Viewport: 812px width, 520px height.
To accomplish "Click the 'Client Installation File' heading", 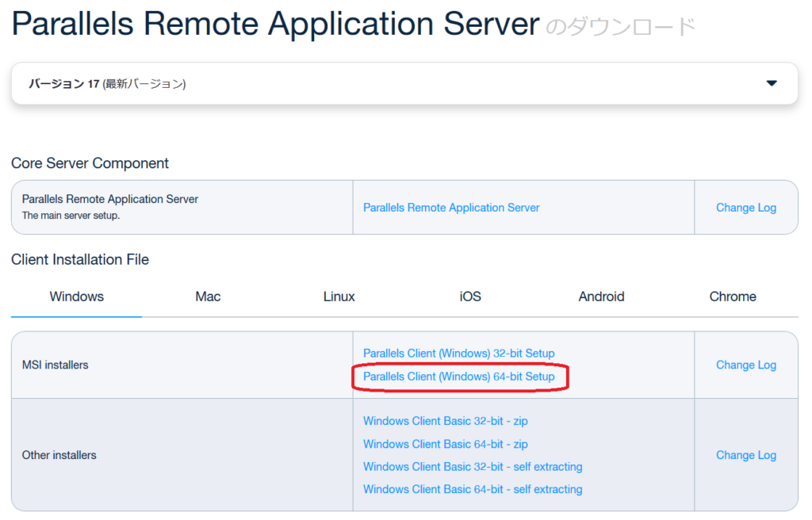I will 80,259.
